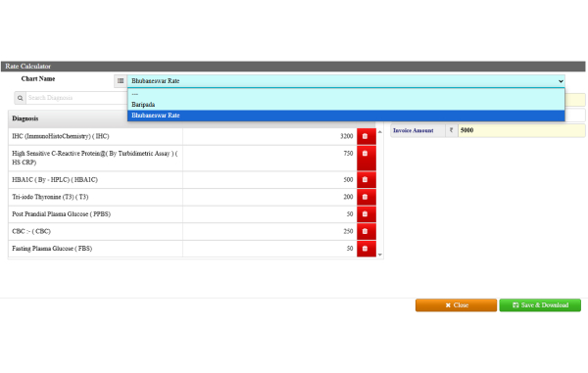Click the Close button
Viewport: 588px width, 373px height.
click(x=456, y=305)
